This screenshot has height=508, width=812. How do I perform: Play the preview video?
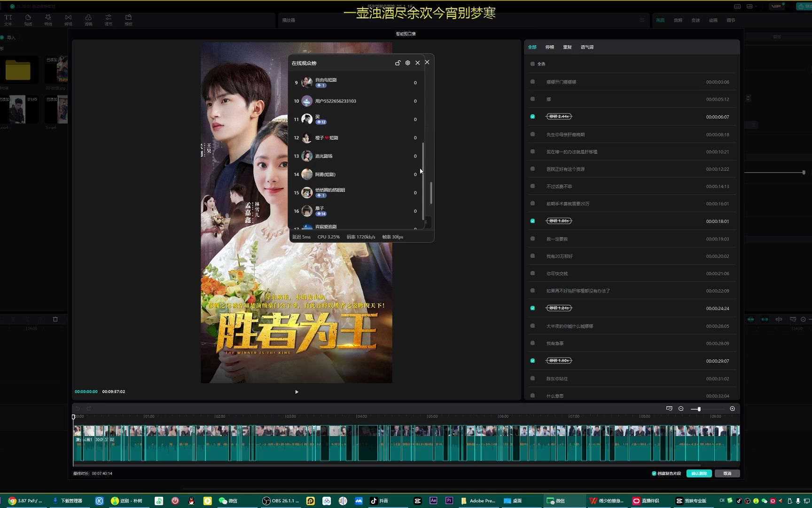pyautogui.click(x=297, y=392)
